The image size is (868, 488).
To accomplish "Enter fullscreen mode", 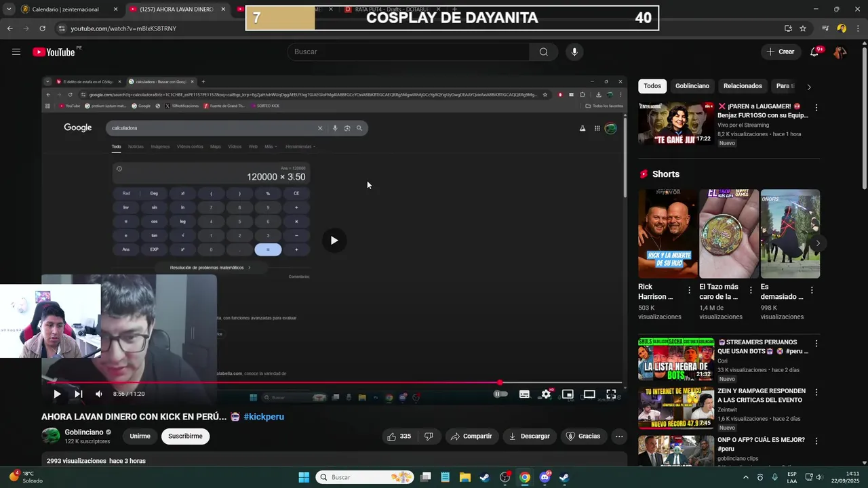I will click(611, 394).
